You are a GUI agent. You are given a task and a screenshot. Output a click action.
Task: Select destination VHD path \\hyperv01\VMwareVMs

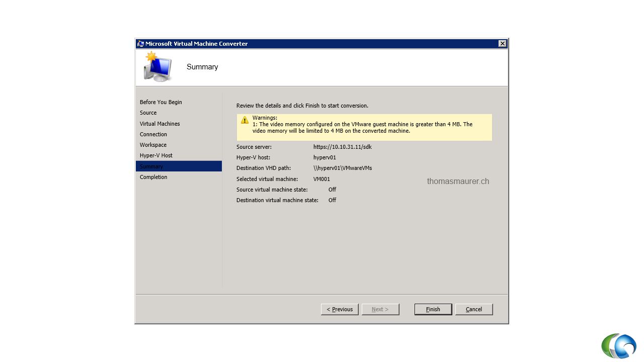point(343,168)
